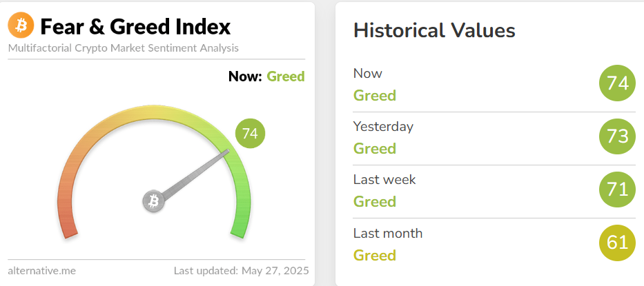Click the Fear & Greed Index title
644x286 pixels.
tap(135, 27)
